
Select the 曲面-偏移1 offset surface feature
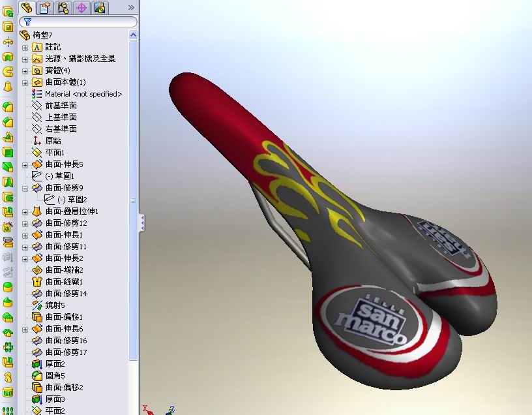click(x=57, y=317)
